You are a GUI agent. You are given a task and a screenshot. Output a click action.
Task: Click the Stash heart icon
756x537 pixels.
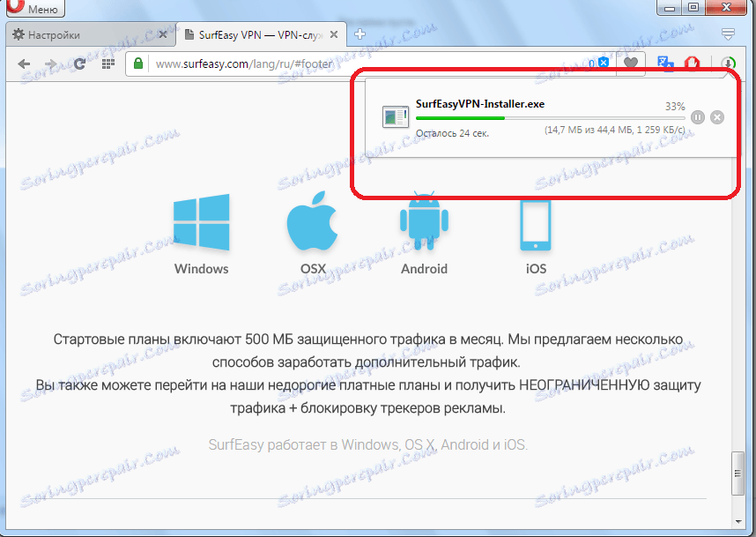632,62
